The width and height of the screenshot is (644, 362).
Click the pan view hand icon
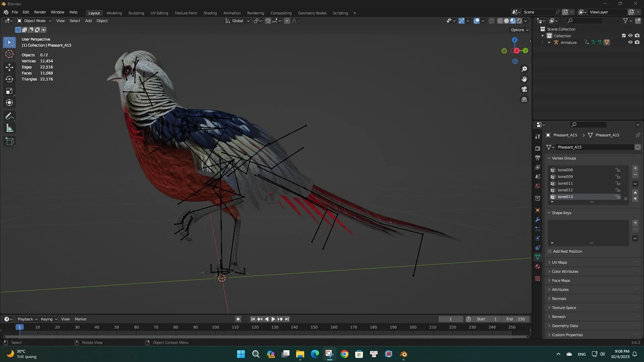(x=524, y=79)
